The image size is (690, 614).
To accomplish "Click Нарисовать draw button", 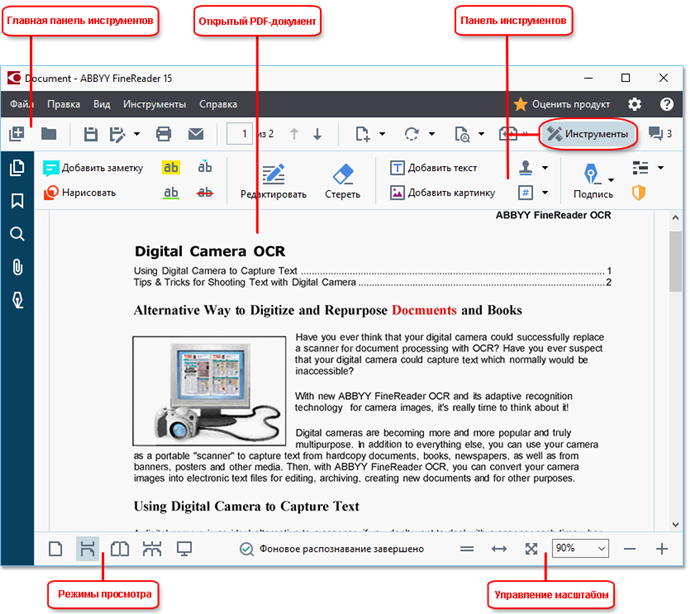I will tap(80, 193).
